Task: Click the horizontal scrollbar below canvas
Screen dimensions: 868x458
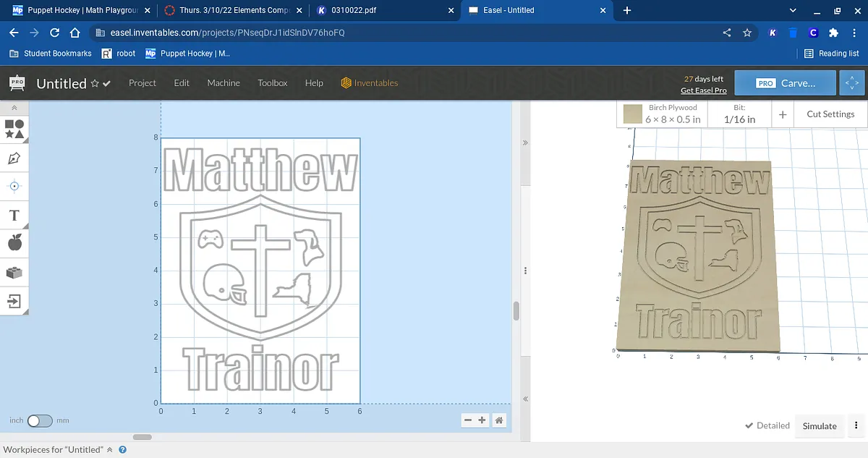Action: [x=142, y=436]
